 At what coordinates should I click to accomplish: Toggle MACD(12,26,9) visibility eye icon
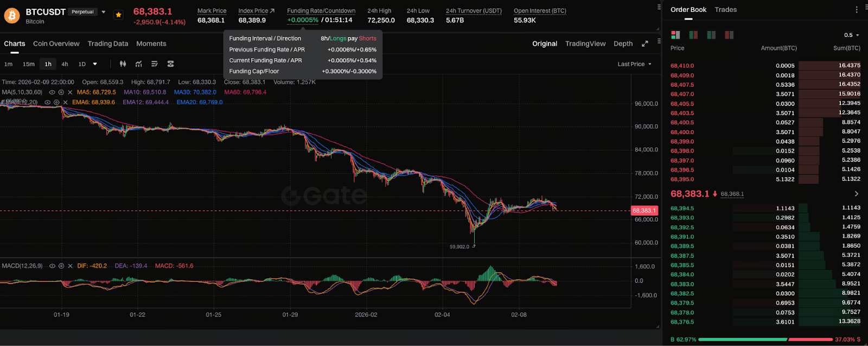pyautogui.click(x=52, y=266)
